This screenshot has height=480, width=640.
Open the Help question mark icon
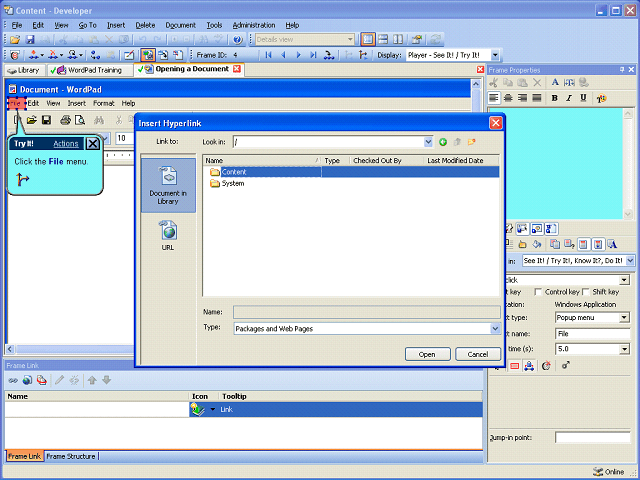(x=238, y=40)
